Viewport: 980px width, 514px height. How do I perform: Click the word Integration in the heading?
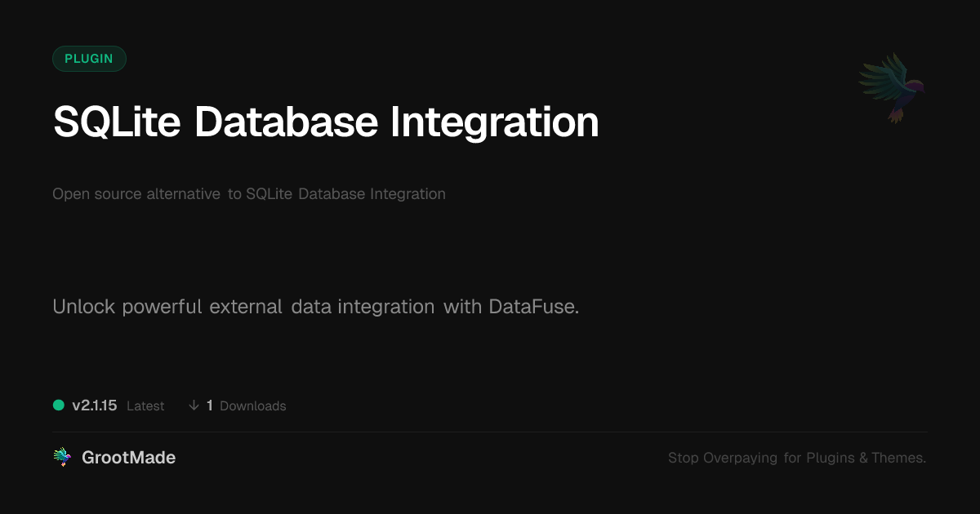pyautogui.click(x=494, y=122)
